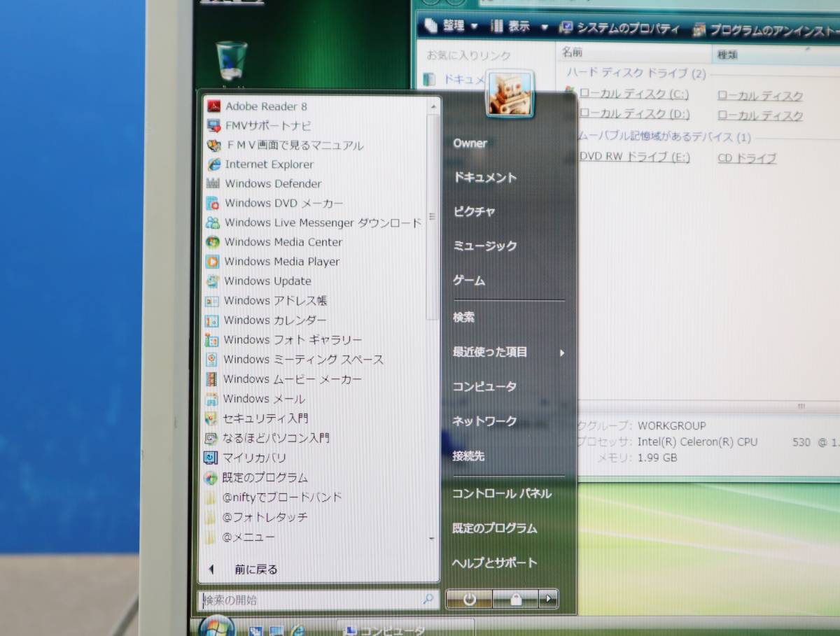This screenshot has width=840, height=636.
Task: Launch Windows メール icon
Action: point(211,399)
